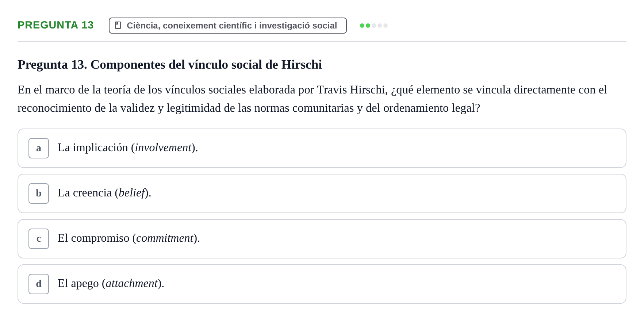This screenshot has height=322, width=644.
Task: Choose answer 'El compromiso (commitment)'
Action: [x=322, y=239]
